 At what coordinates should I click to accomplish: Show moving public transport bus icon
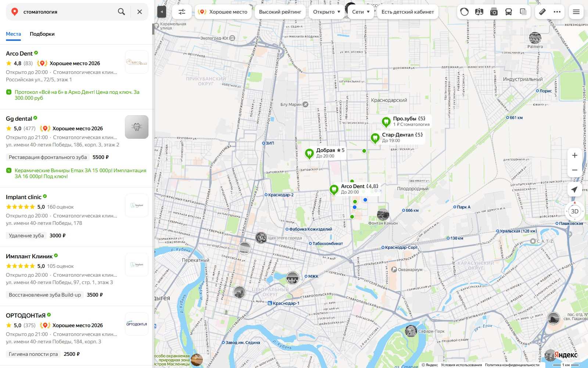509,12
